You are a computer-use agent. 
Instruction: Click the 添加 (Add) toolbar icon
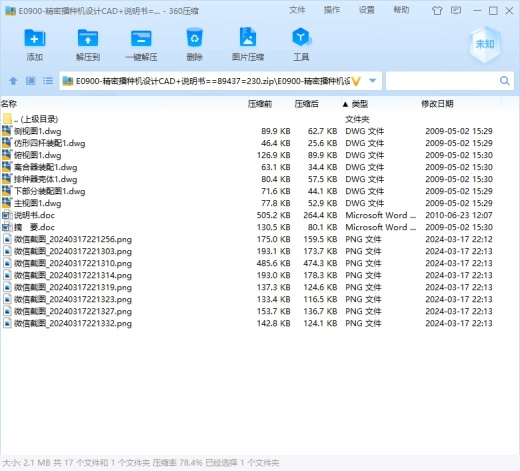(35, 38)
